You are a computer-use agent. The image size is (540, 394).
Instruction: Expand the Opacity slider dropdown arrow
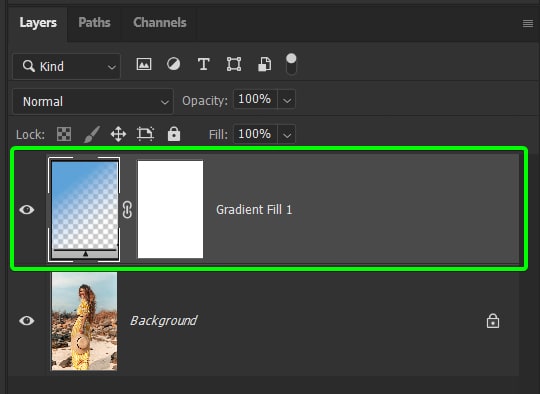[x=287, y=100]
